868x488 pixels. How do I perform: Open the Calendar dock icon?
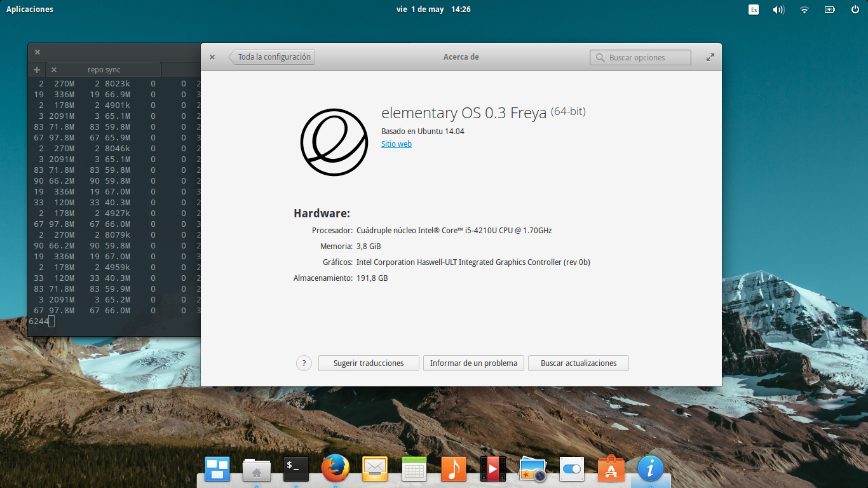(414, 469)
